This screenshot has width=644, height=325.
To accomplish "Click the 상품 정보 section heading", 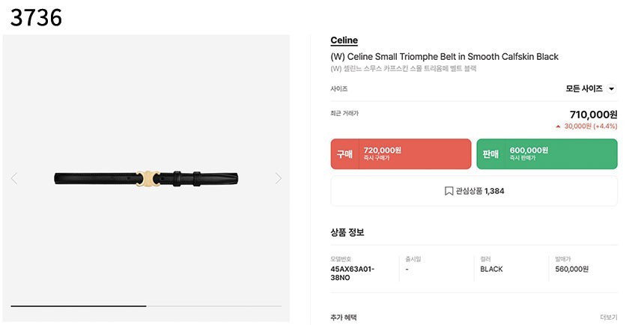I will [347, 232].
